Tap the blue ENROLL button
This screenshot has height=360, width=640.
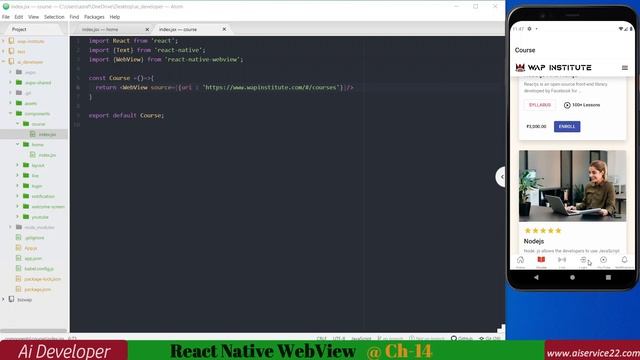[567, 127]
